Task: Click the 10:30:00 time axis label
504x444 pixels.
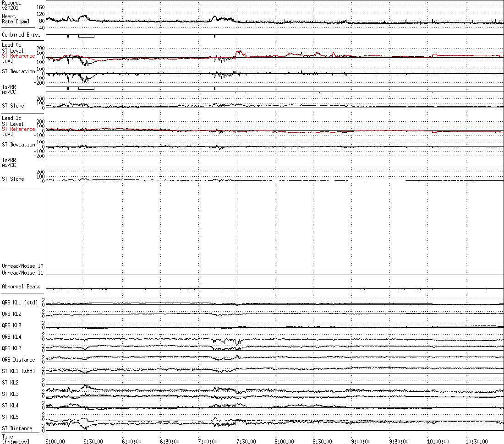Action: (x=477, y=441)
